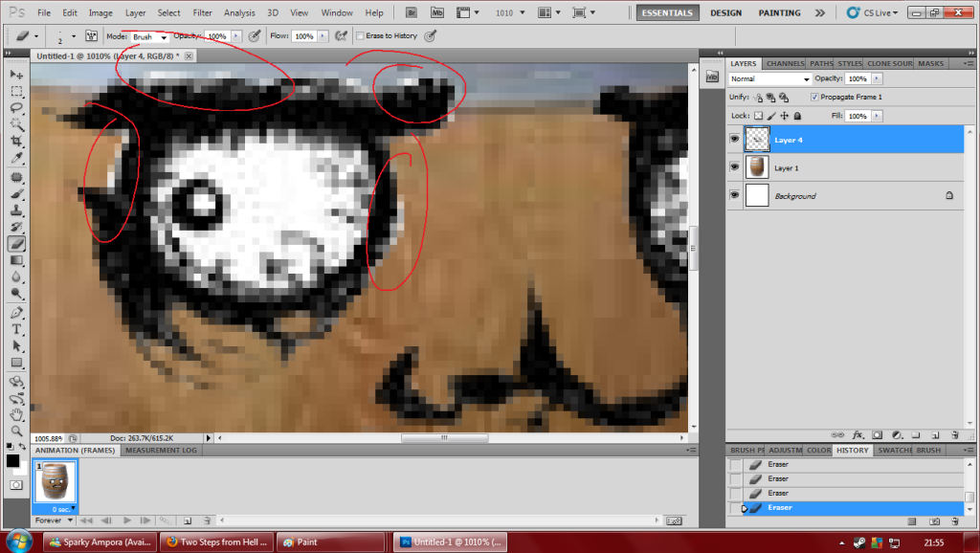This screenshot has height=553, width=980.
Task: Open the eraser Mode dropdown
Action: [149, 37]
